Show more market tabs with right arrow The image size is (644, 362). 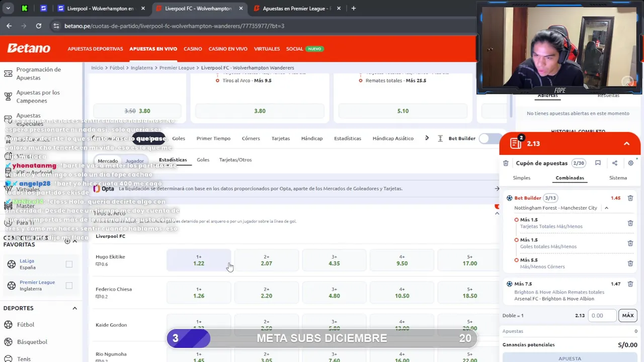pos(427,138)
